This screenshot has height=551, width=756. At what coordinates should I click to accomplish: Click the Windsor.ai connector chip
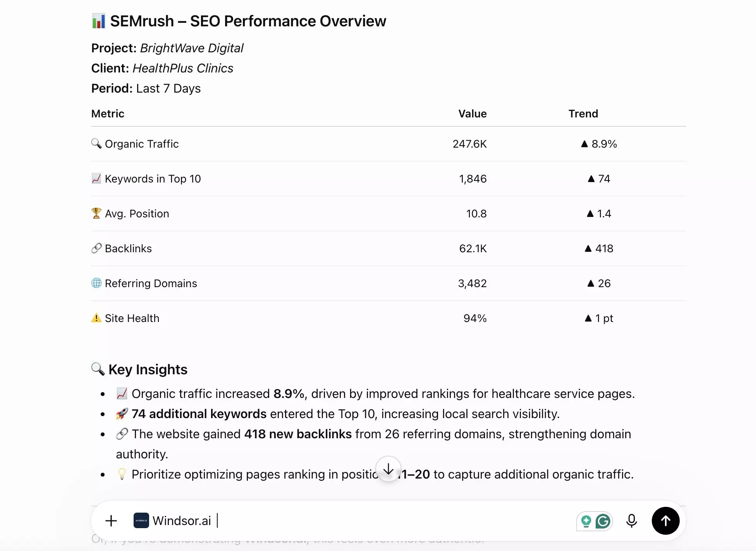[172, 521]
